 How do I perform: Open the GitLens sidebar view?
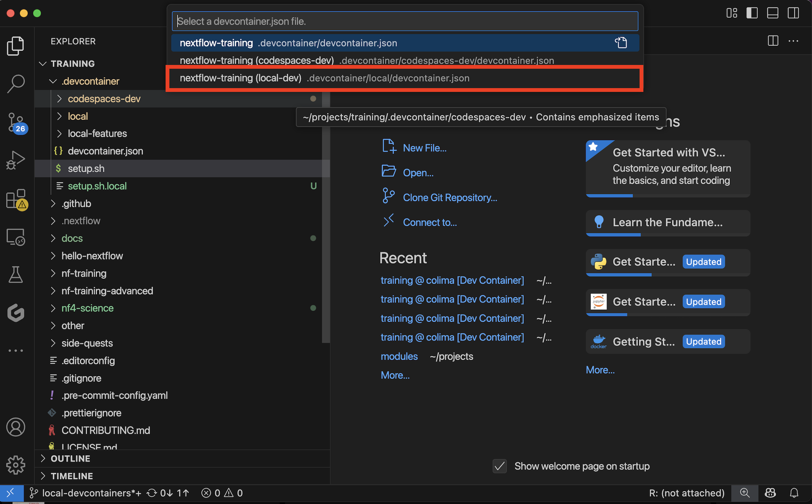tap(17, 313)
